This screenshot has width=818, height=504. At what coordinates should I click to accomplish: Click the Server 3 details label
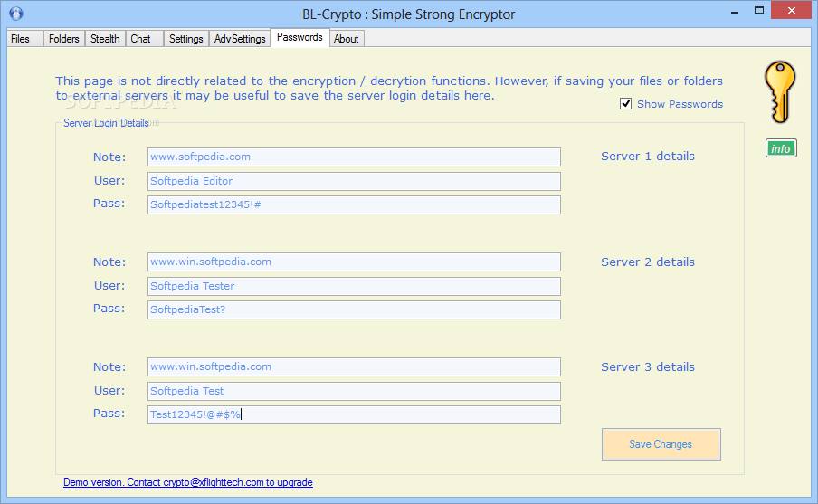(648, 366)
